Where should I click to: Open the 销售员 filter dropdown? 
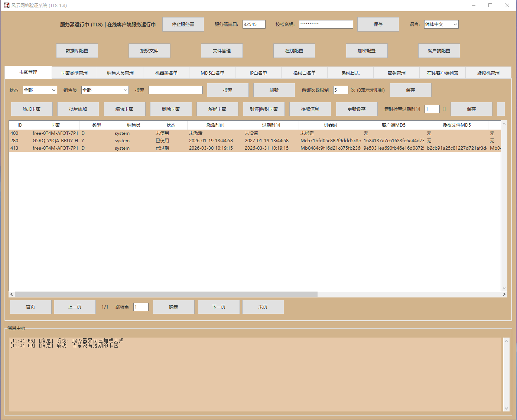tap(105, 90)
